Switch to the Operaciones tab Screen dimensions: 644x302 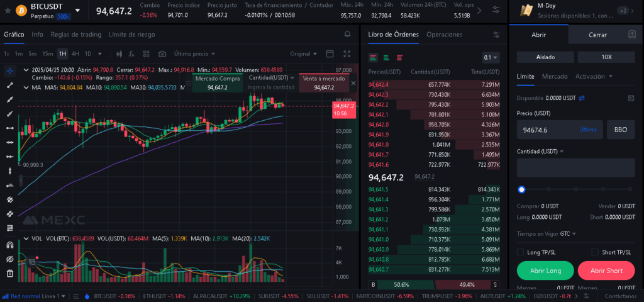(x=445, y=35)
